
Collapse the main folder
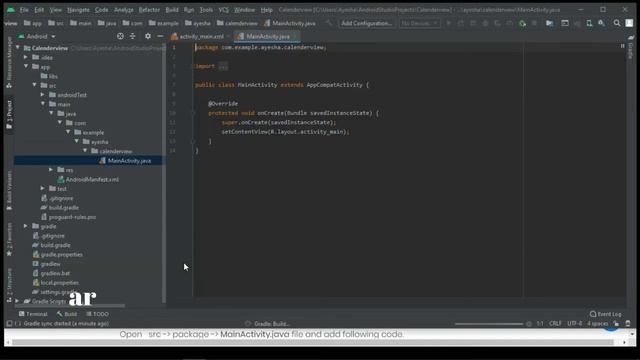click(x=43, y=104)
